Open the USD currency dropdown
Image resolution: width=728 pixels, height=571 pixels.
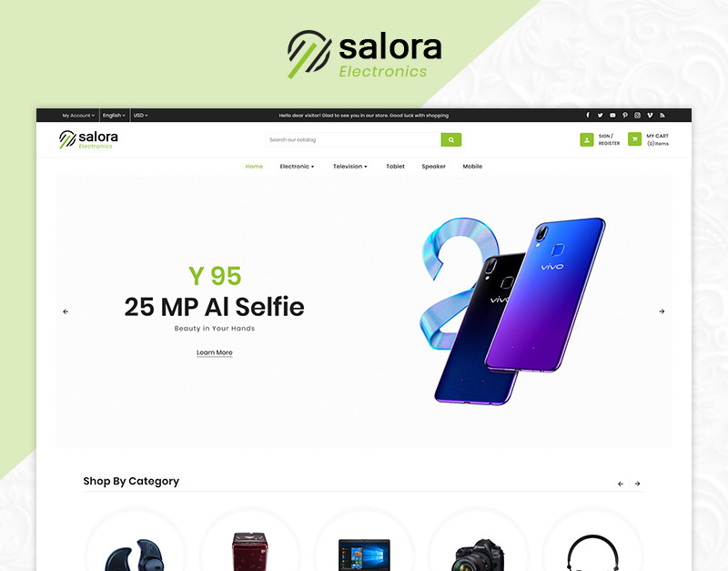point(140,116)
